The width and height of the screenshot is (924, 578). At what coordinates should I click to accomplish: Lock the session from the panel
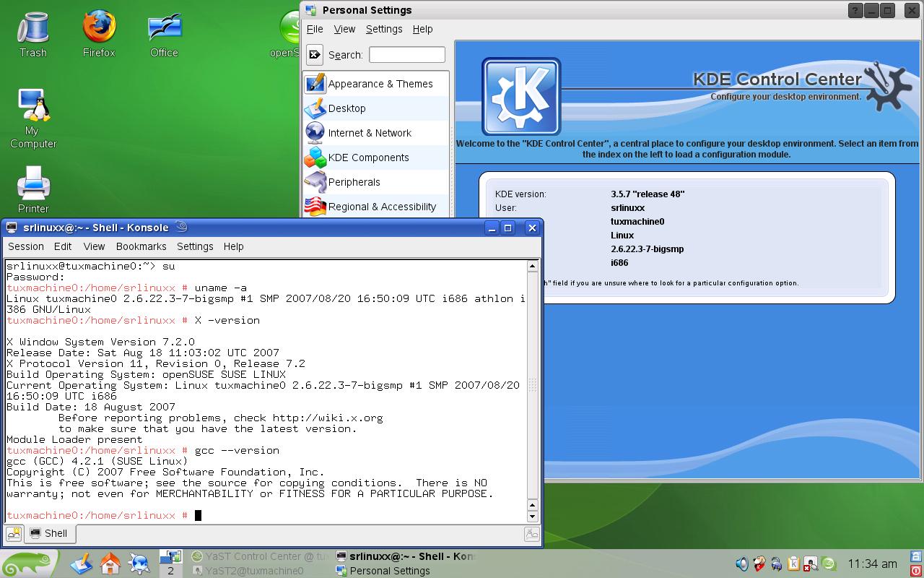(x=916, y=556)
